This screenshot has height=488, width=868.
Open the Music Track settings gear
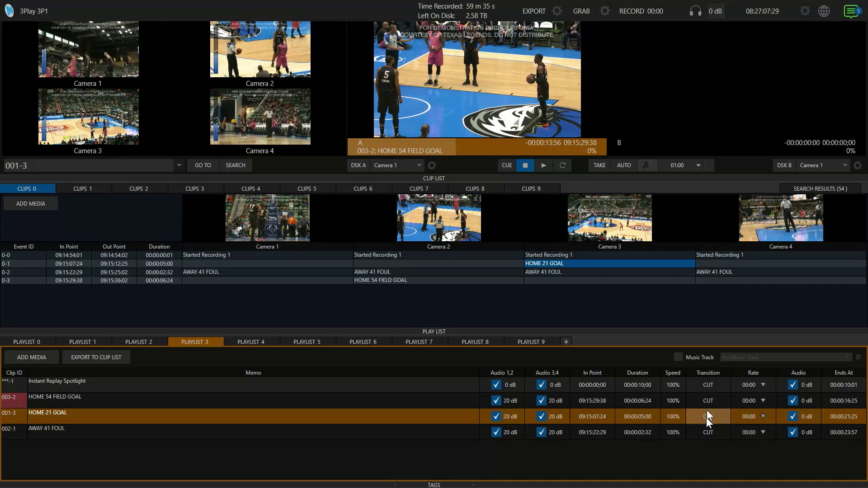pyautogui.click(x=859, y=357)
